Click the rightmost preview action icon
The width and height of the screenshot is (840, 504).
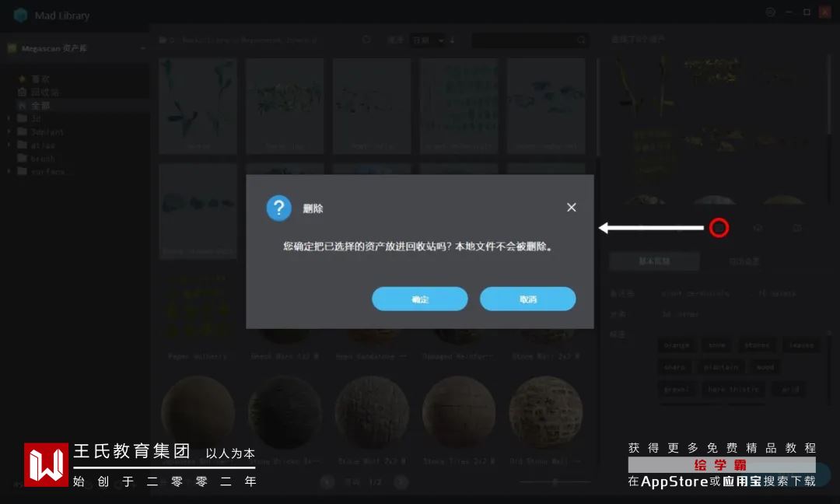(797, 228)
